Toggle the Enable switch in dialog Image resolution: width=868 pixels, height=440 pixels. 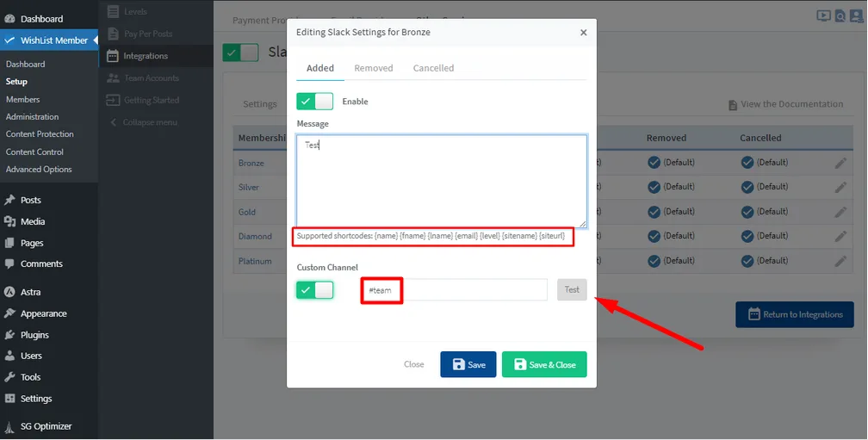pyautogui.click(x=314, y=102)
